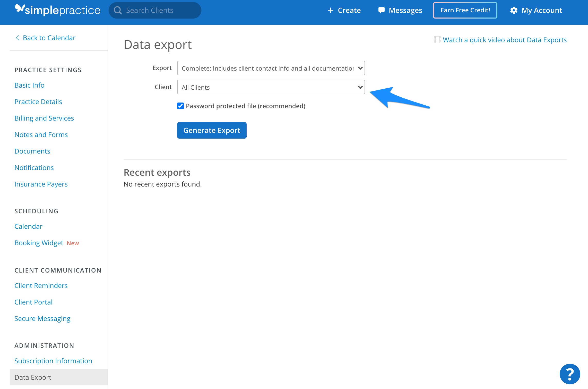Open Notifications settings
Image resolution: width=588 pixels, height=389 pixels.
34,167
